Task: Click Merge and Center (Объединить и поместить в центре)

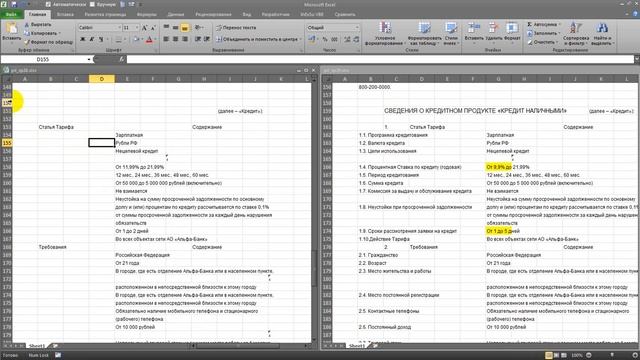Action: (x=259, y=39)
